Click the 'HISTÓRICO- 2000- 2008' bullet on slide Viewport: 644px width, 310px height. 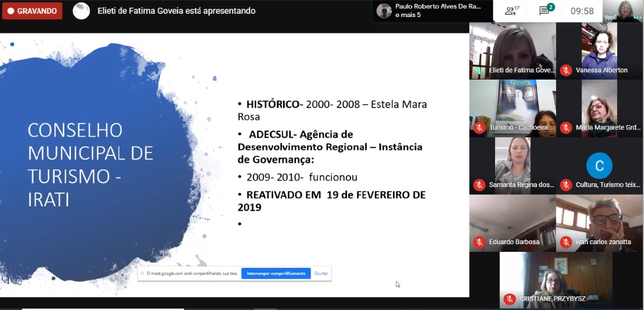tap(332, 110)
